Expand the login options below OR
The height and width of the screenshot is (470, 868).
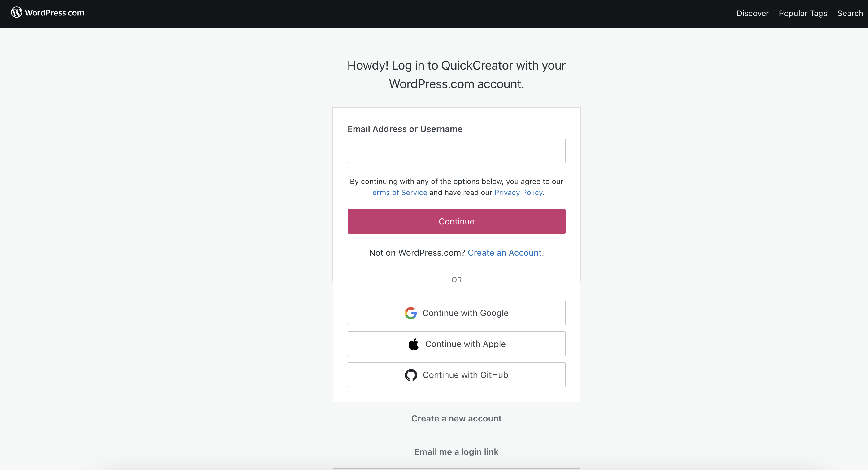pos(456,280)
